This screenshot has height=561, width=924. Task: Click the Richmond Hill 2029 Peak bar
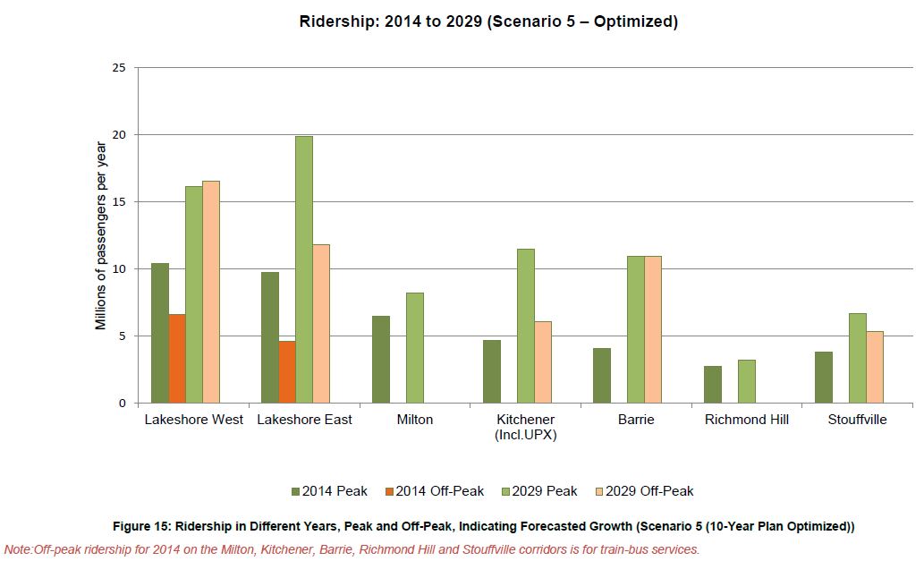click(x=747, y=381)
